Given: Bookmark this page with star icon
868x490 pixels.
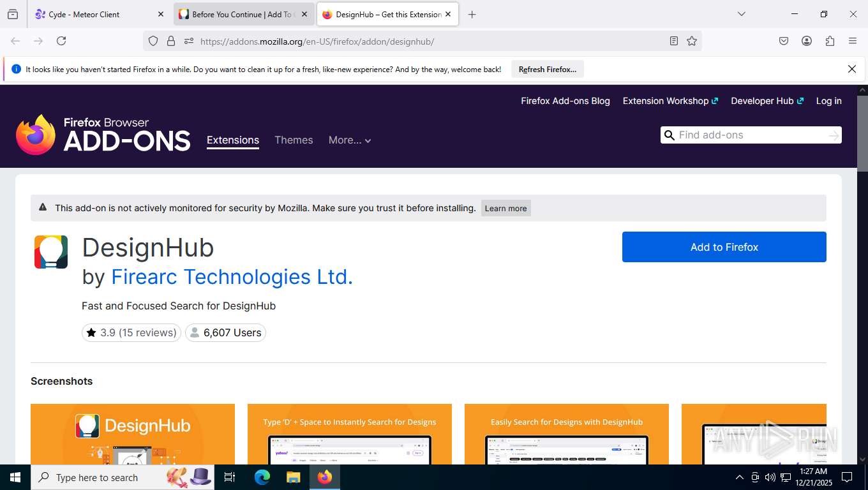Looking at the screenshot, I should tap(692, 41).
